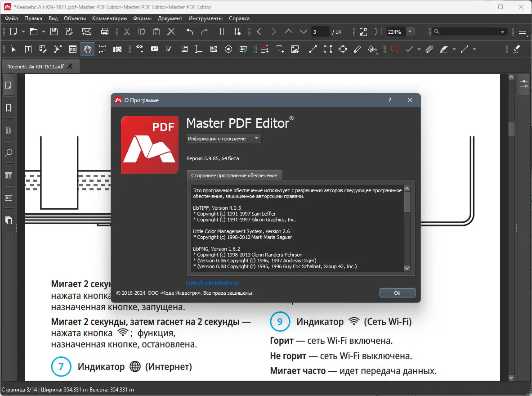Image resolution: width=532 pixels, height=396 pixels.
Task: Click the document vertical scrollbar thumb
Action: [x=511, y=129]
